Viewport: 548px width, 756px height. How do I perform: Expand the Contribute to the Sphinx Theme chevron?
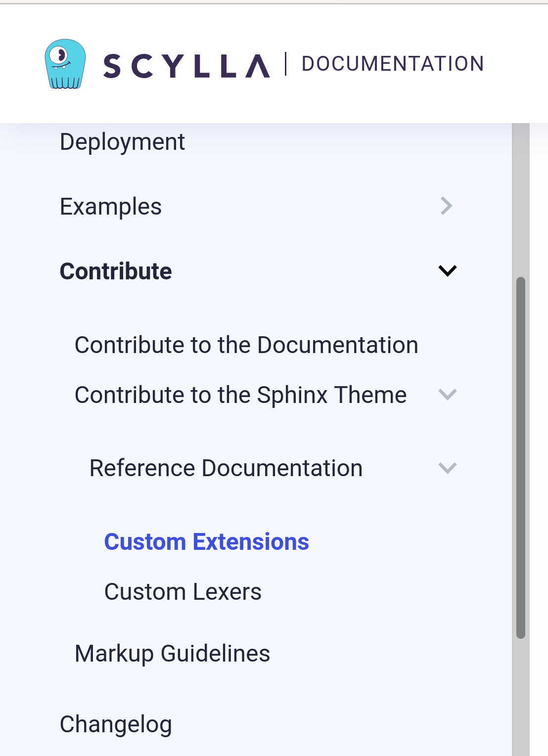tap(448, 394)
